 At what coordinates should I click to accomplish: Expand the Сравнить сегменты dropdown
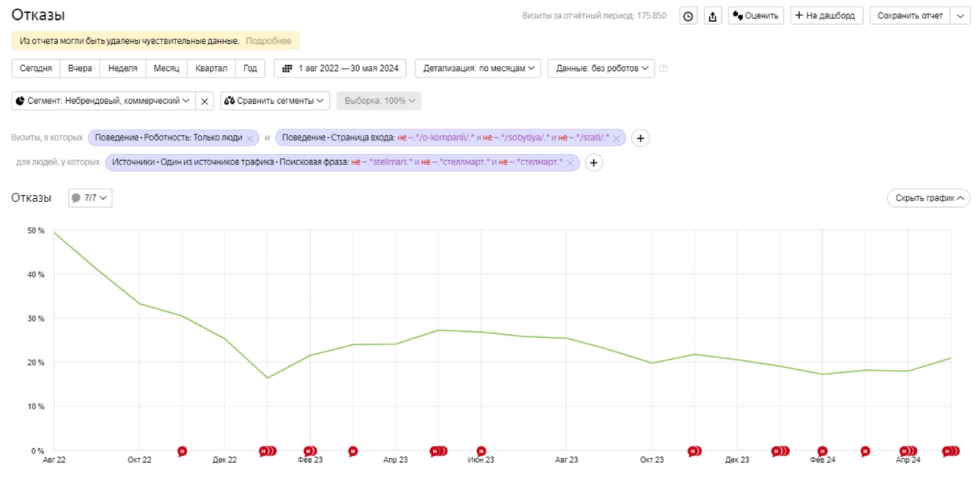tap(275, 101)
